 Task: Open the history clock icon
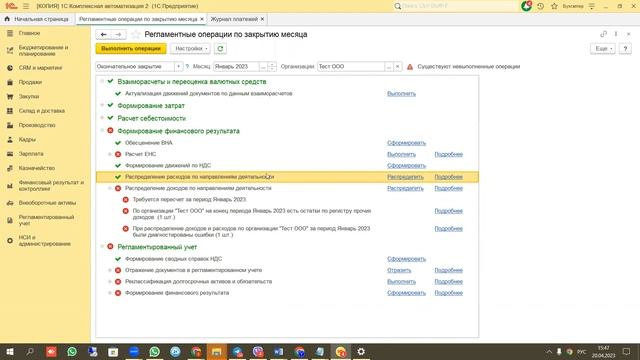tap(540, 6)
